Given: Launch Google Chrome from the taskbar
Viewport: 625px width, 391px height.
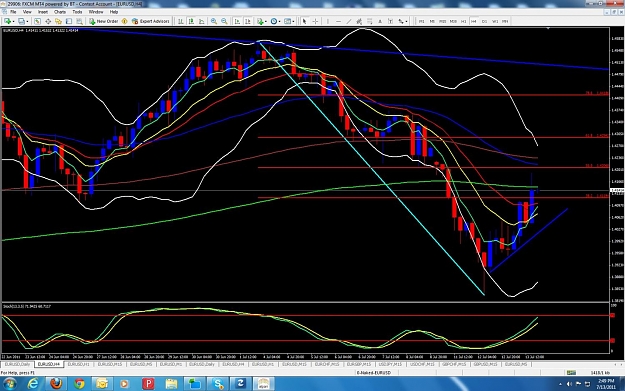Looking at the screenshot, I should [x=79, y=384].
